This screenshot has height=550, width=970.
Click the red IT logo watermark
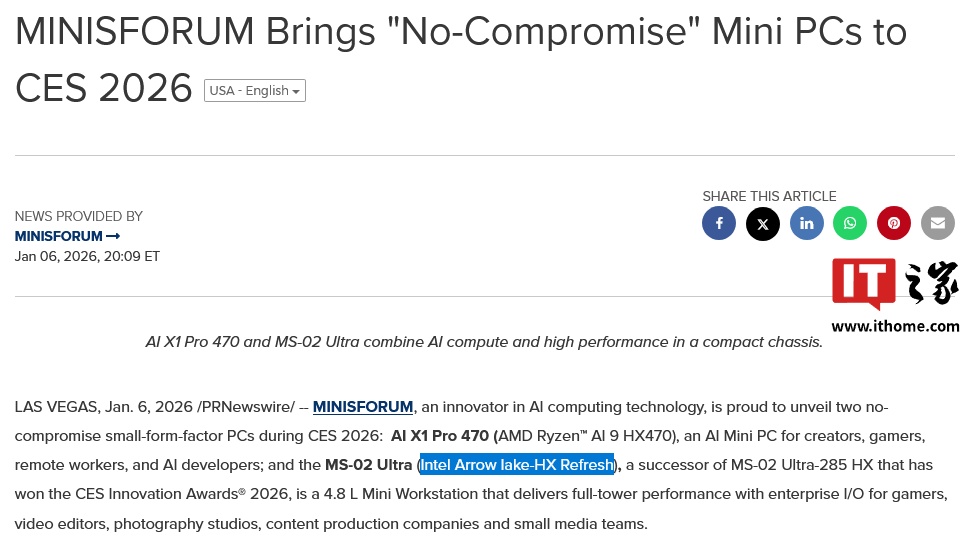[864, 283]
